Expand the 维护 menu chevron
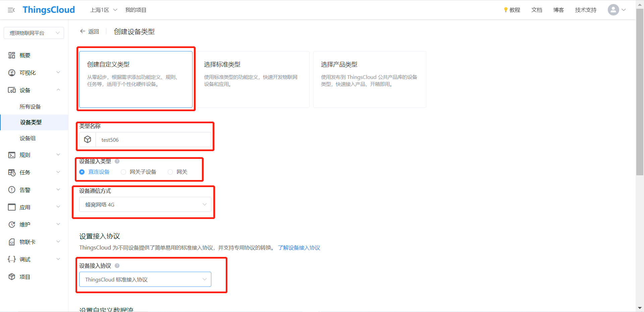The width and height of the screenshot is (644, 312). pos(58,224)
